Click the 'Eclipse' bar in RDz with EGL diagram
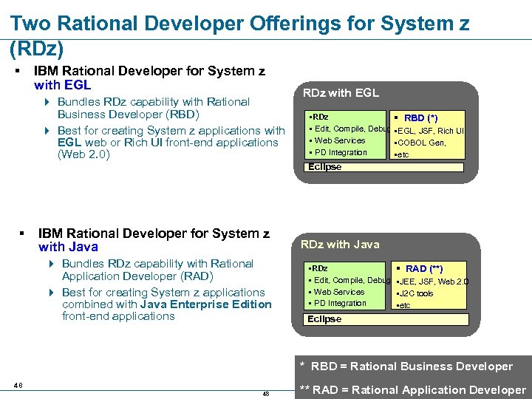532x399 pixels. [383, 167]
